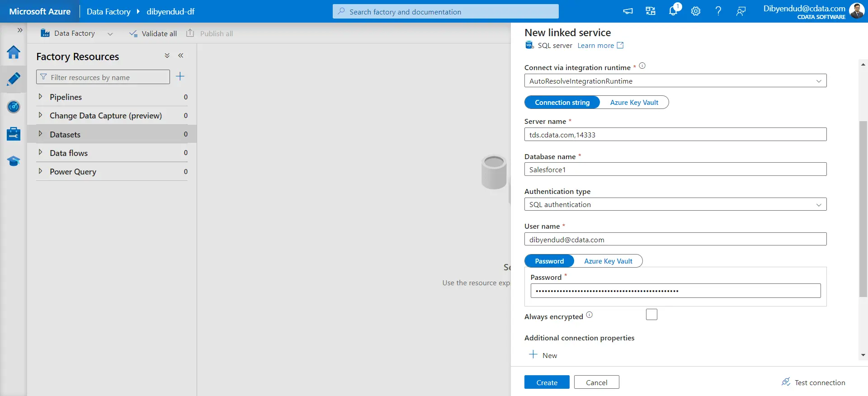Click the Validate all checkmark icon
The height and width of the screenshot is (396, 868).
pyautogui.click(x=133, y=33)
